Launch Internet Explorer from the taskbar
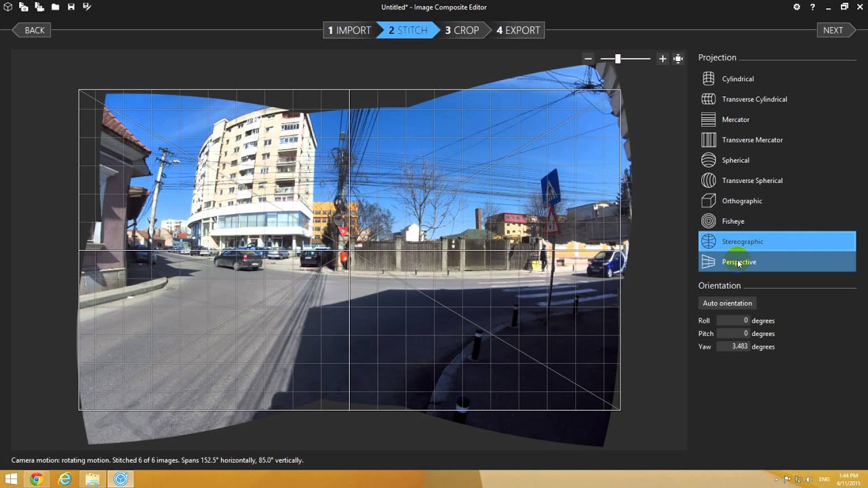Image resolution: width=868 pixels, height=488 pixels. pyautogui.click(x=64, y=479)
